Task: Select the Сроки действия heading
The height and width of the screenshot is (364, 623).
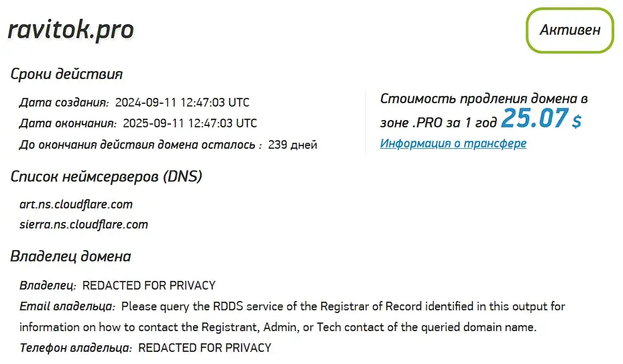Action: pyautogui.click(x=66, y=74)
